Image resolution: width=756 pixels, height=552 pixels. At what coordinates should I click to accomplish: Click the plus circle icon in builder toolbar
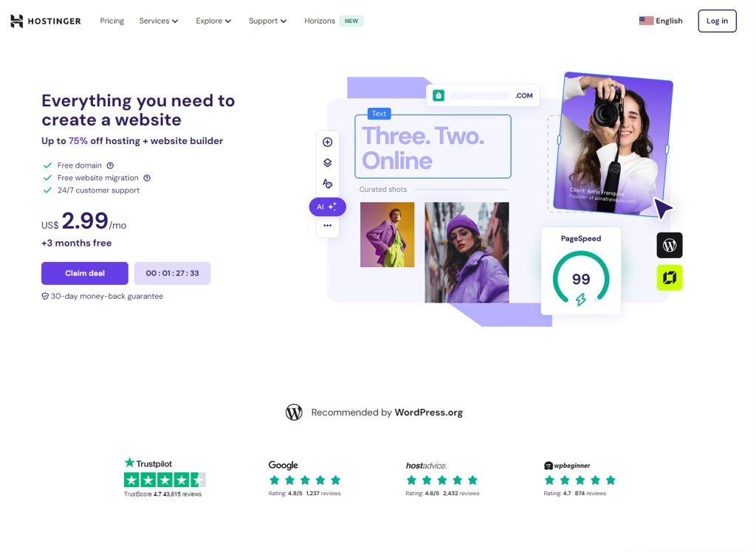[327, 142]
